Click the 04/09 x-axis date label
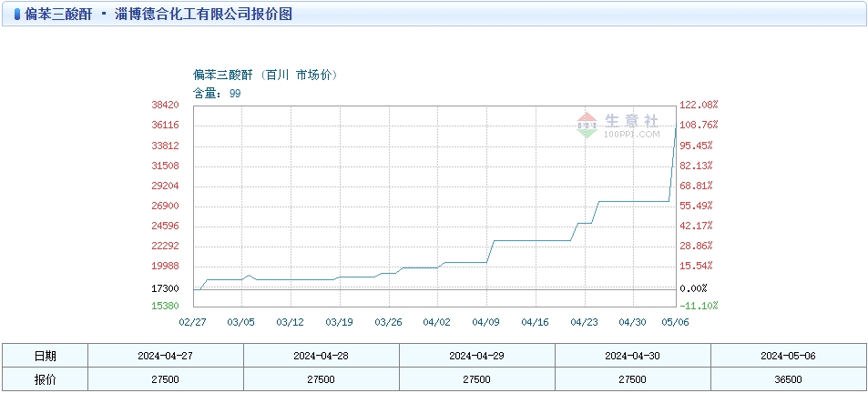Viewport: 868px width, 393px height. coord(486,322)
